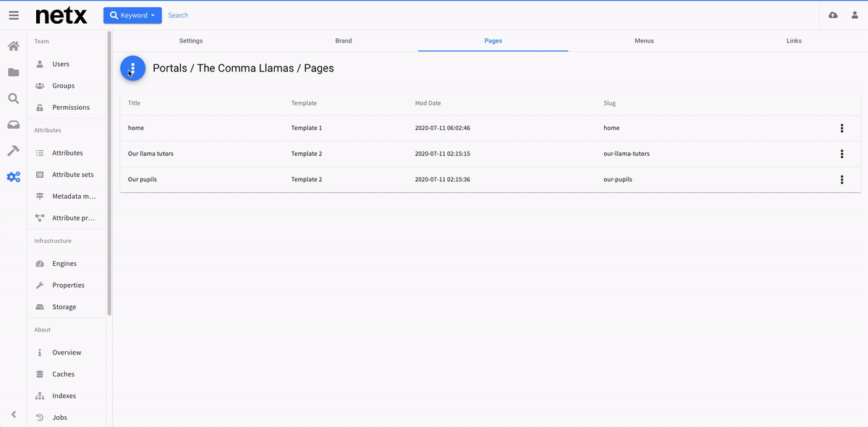Screen dimensions: 868x427
Task: Sort by the Slug column header
Action: point(610,103)
